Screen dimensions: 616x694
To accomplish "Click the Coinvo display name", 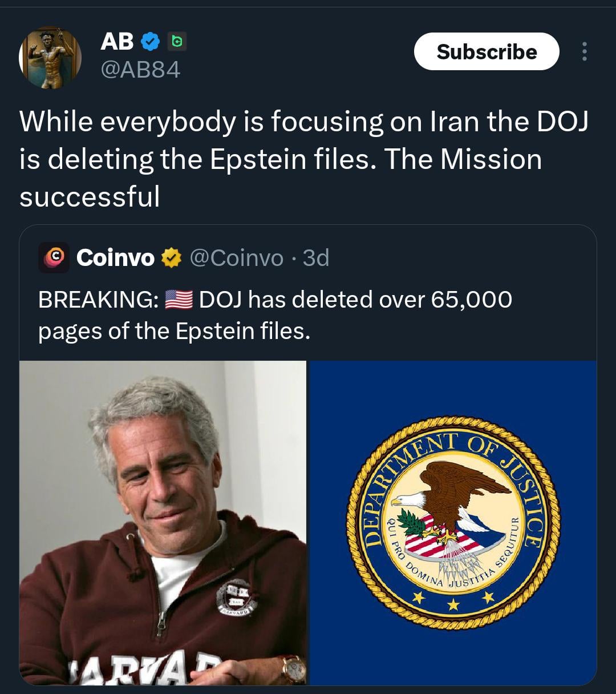I will click(115, 258).
